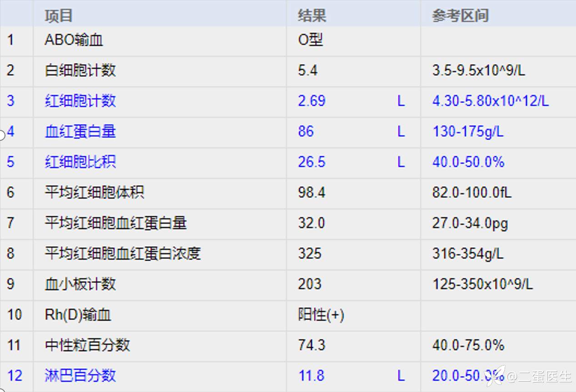Click the 结果 column header

click(312, 16)
